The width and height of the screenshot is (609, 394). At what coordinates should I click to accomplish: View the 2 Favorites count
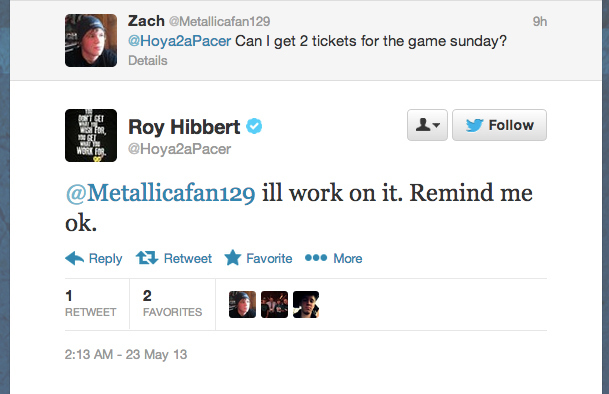[x=172, y=304]
